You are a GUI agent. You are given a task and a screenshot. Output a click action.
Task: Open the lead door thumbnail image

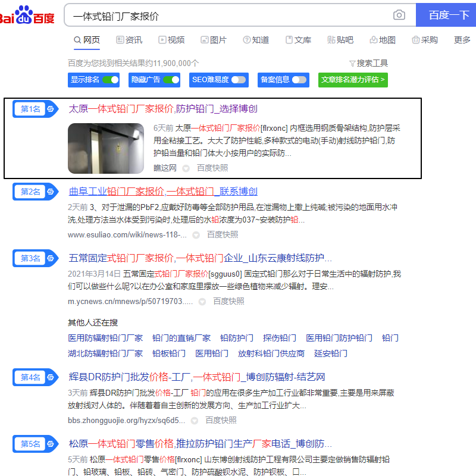pyautogui.click(x=106, y=148)
